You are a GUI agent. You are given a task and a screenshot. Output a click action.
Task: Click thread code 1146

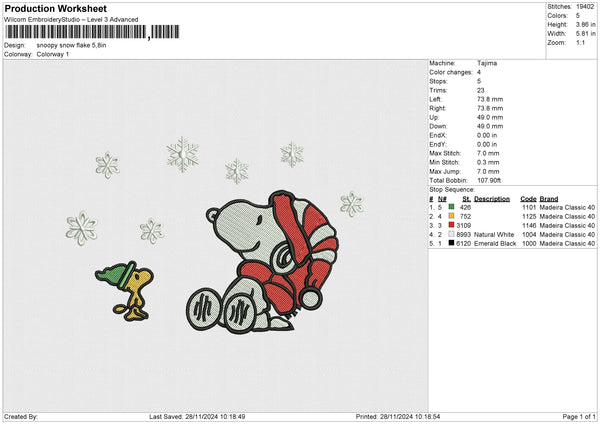[529, 225]
